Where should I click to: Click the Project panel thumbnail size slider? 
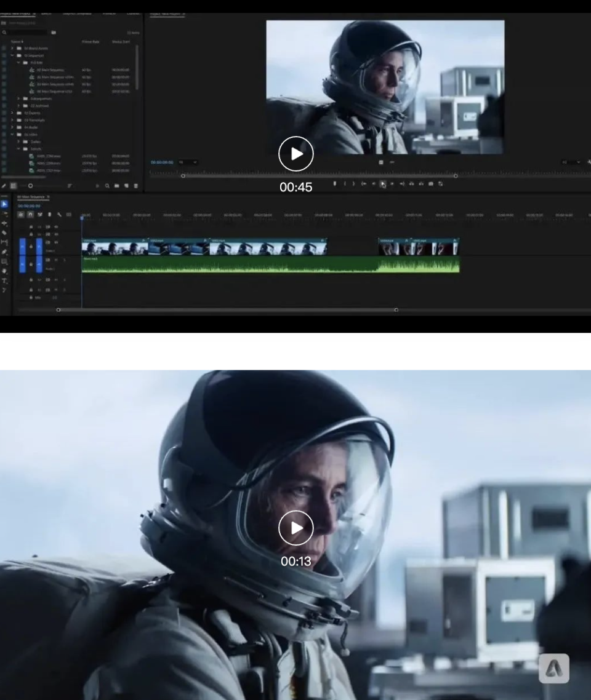[x=30, y=186]
